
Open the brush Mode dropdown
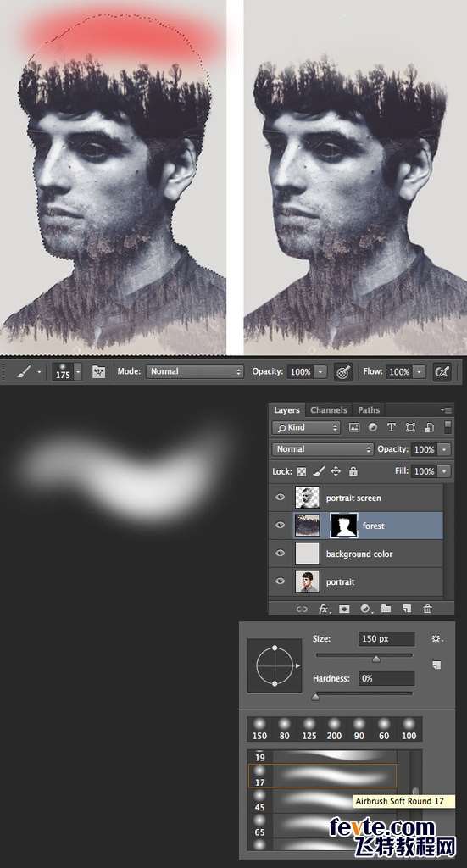pyautogui.click(x=195, y=371)
